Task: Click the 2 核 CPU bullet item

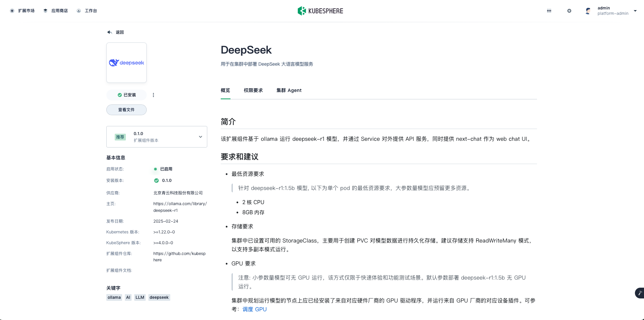Action: pyautogui.click(x=253, y=202)
